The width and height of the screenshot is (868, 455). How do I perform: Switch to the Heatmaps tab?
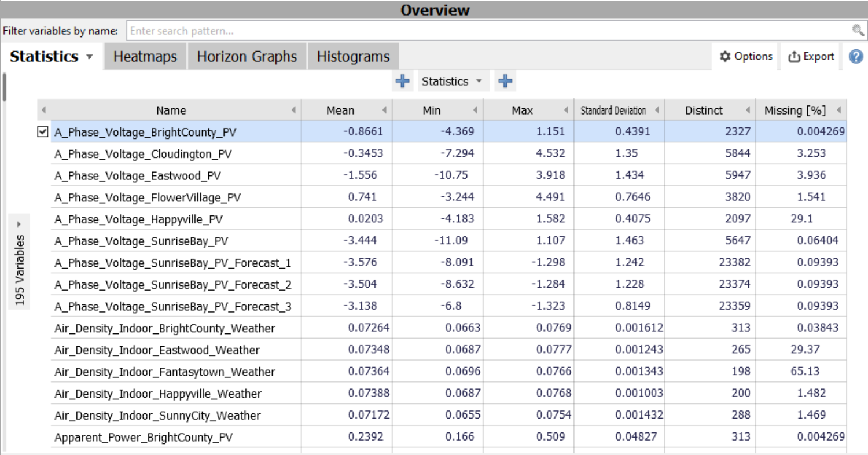click(145, 57)
